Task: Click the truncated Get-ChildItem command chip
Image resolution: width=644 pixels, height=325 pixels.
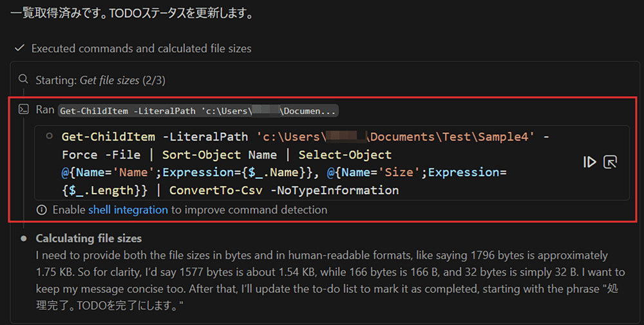Action: [198, 111]
